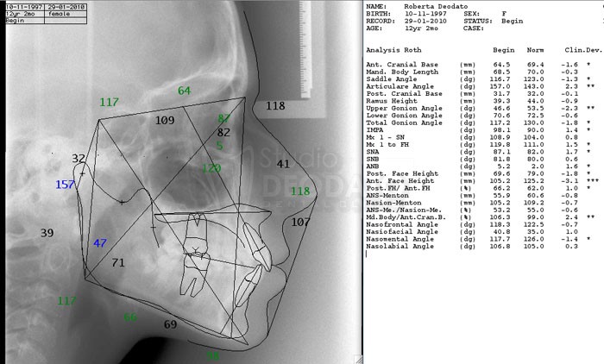Screen dimensions: 604x364
Task: Select the black 109 label on the X-ray
Action: coord(165,121)
